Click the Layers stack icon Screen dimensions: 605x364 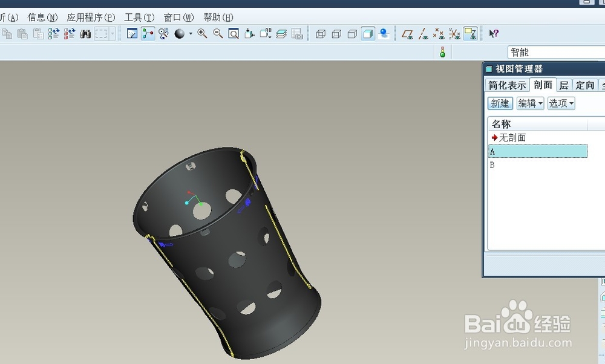point(281,34)
